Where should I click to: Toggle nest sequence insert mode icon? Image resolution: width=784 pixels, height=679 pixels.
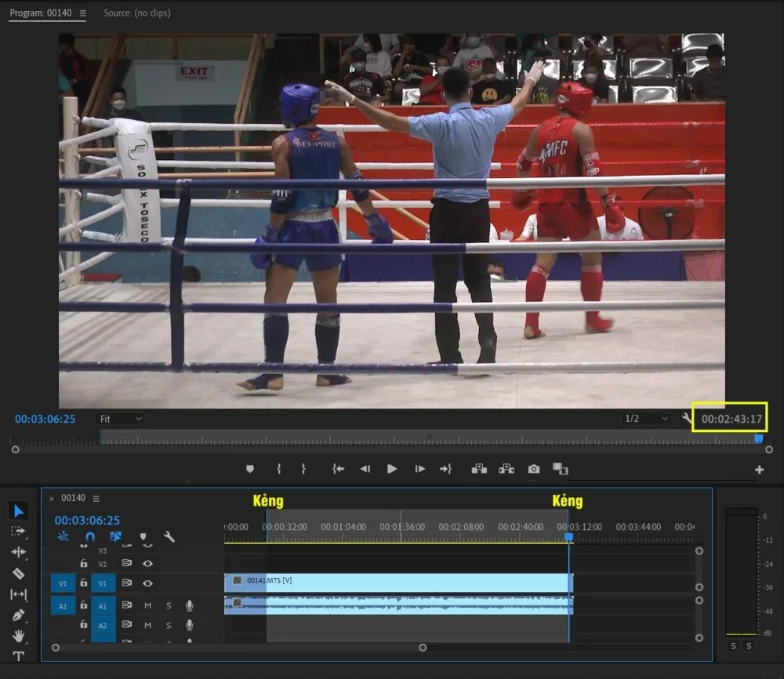(x=63, y=536)
